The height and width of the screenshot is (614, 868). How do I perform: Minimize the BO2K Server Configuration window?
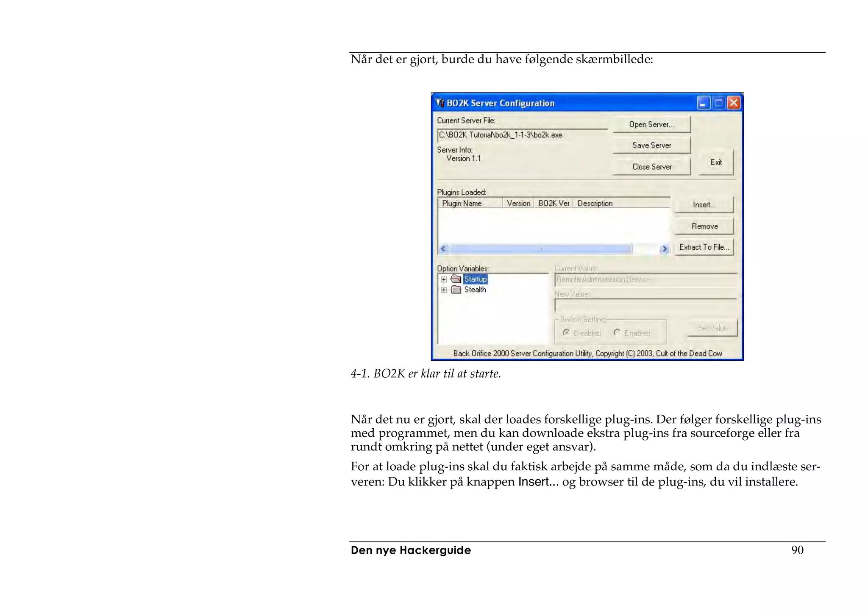[x=703, y=103]
